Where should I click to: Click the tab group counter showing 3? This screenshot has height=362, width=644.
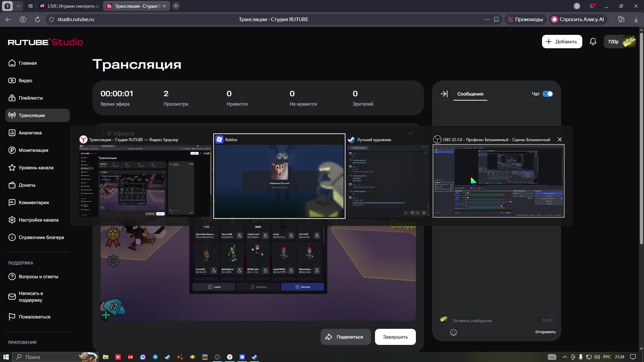(7, 6)
